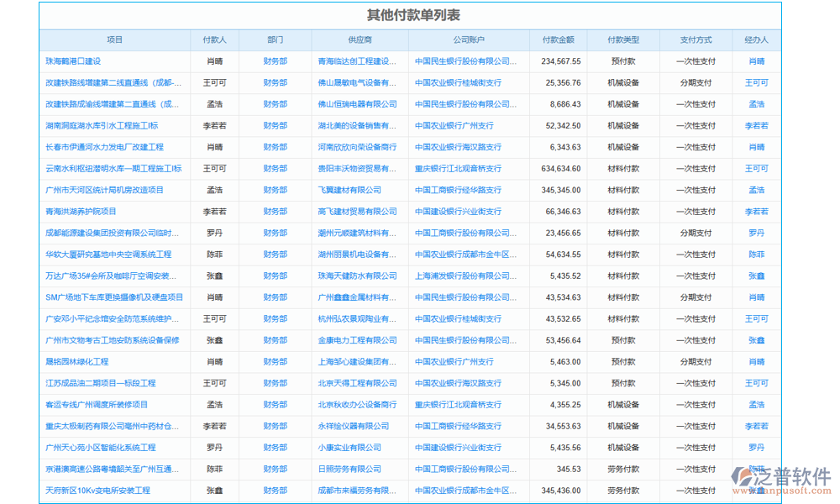Click the 天府新区10Kv变电所安装工程 link
The image size is (840, 504).
pyautogui.click(x=100, y=491)
